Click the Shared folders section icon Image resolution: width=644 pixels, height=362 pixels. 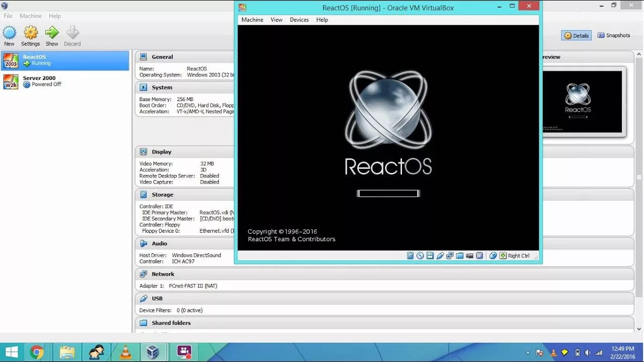click(x=143, y=323)
